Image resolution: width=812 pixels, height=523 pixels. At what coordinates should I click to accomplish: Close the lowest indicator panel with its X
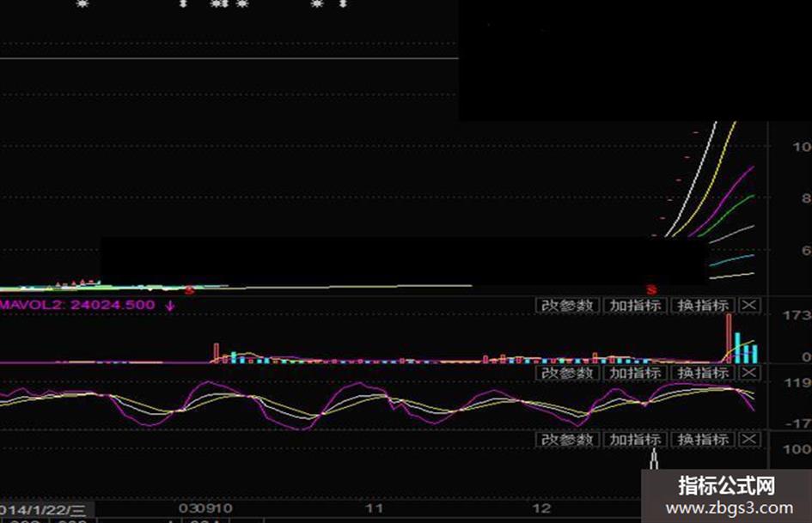point(749,440)
